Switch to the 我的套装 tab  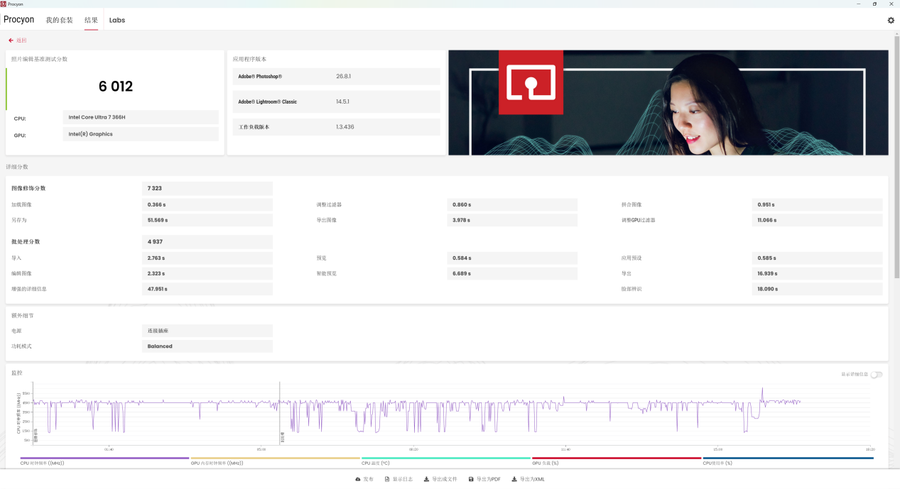click(59, 20)
